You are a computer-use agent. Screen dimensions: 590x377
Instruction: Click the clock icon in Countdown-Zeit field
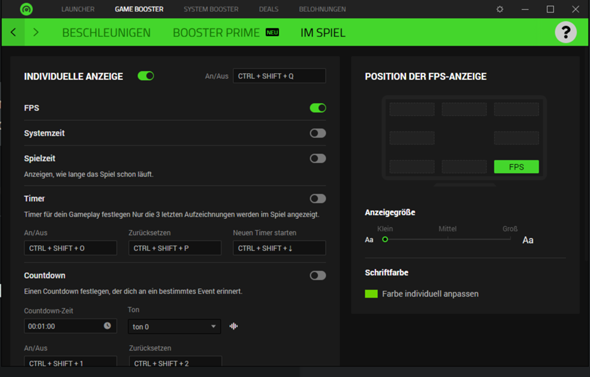click(x=107, y=326)
